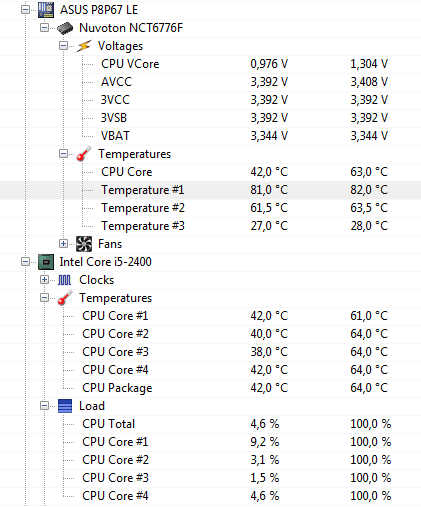Expand the Clocks node

click(44, 280)
